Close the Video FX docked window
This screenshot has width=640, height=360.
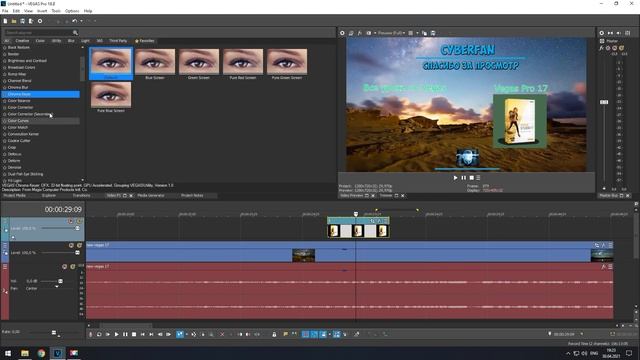click(x=131, y=196)
